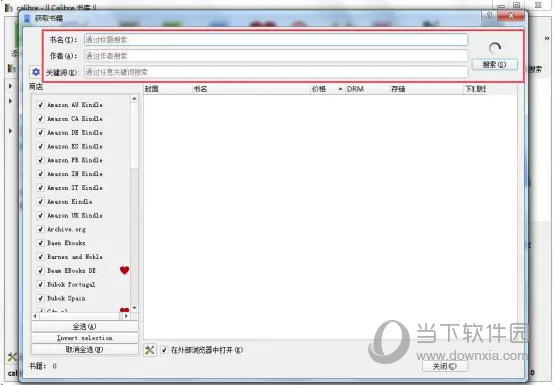
Task: Click 取消全选 to deselect all stores
Action: 85,349
